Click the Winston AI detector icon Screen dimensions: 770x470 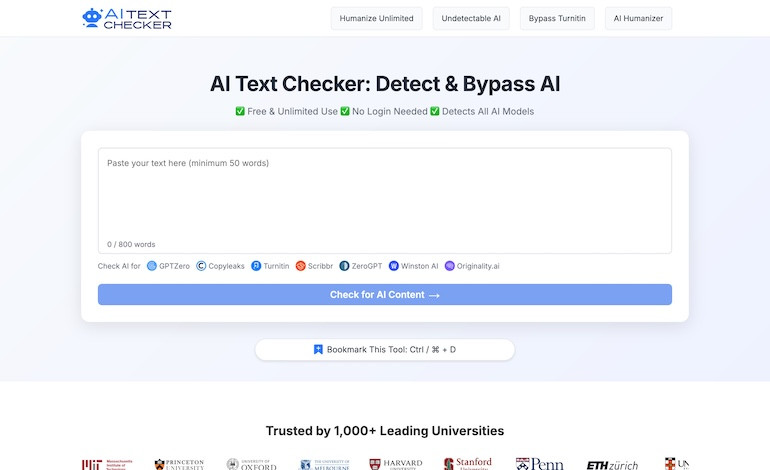[x=393, y=266]
